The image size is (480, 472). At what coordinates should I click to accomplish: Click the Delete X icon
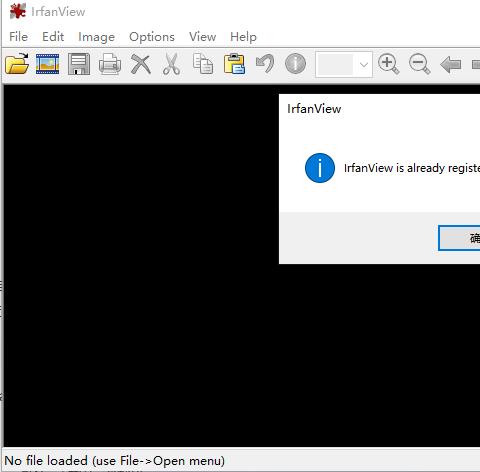tap(141, 64)
